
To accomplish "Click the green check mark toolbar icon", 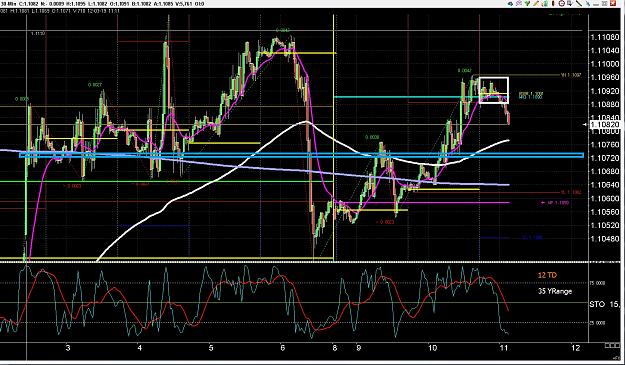I will (527, 4).
